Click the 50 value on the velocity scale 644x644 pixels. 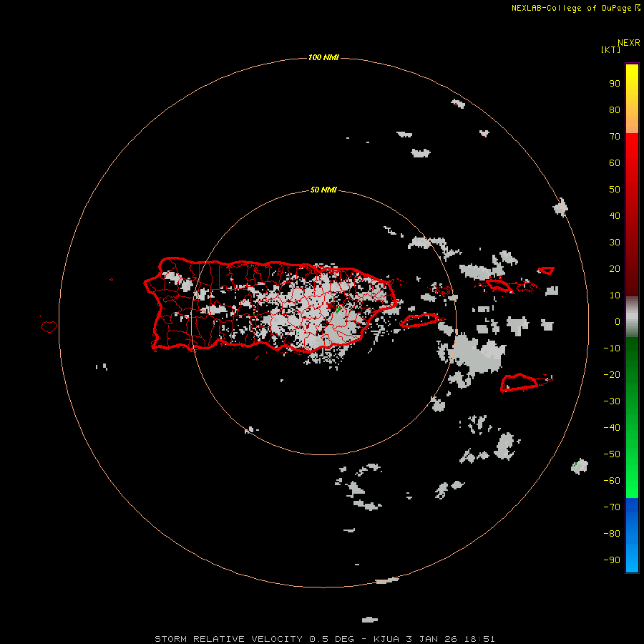click(x=615, y=190)
